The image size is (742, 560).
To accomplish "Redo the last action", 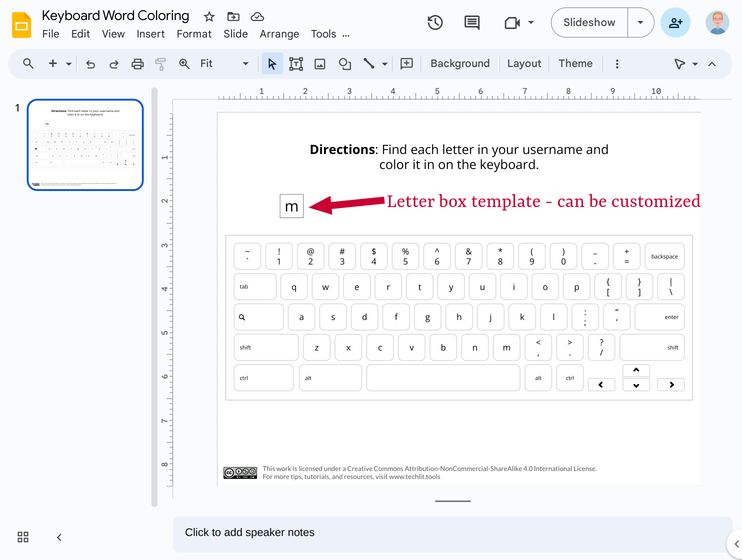I will click(x=114, y=63).
